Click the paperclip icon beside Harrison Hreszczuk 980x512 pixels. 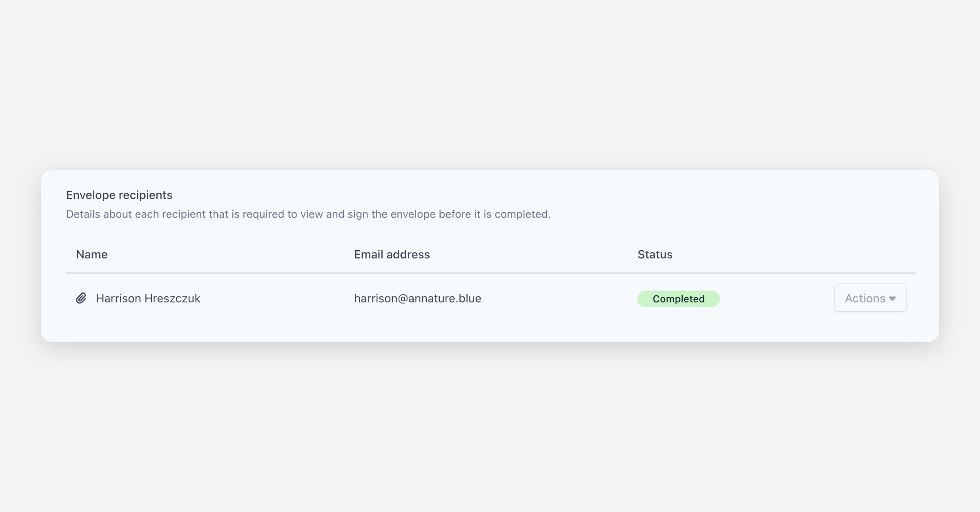point(81,298)
